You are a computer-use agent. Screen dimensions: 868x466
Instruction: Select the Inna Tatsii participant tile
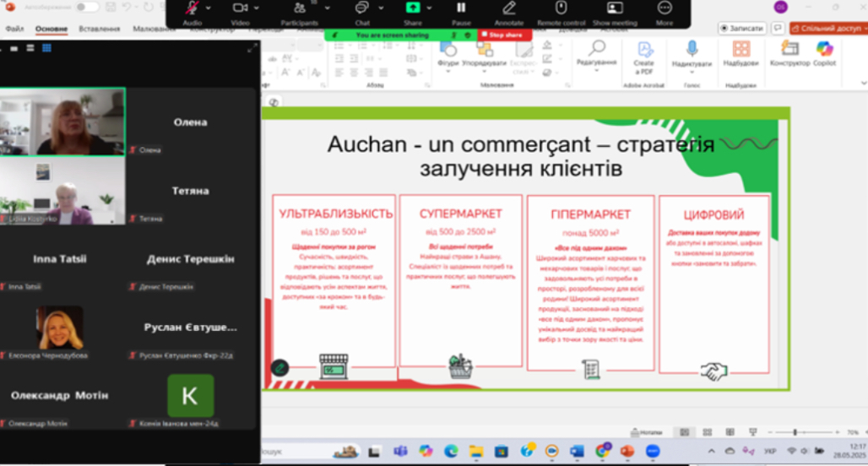click(x=60, y=258)
